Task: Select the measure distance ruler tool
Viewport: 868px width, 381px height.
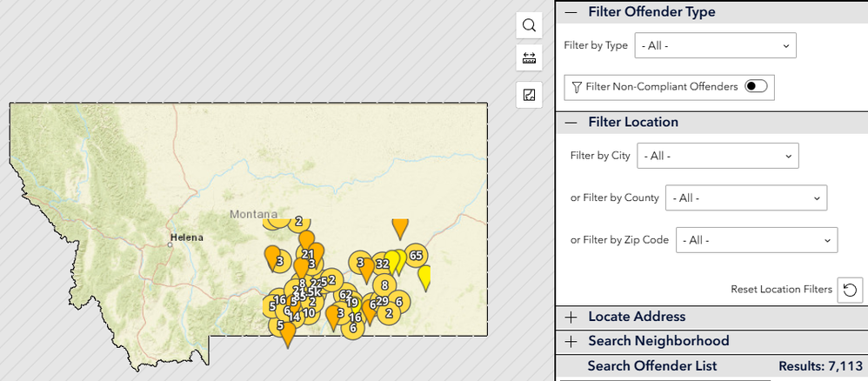Action: (529, 58)
